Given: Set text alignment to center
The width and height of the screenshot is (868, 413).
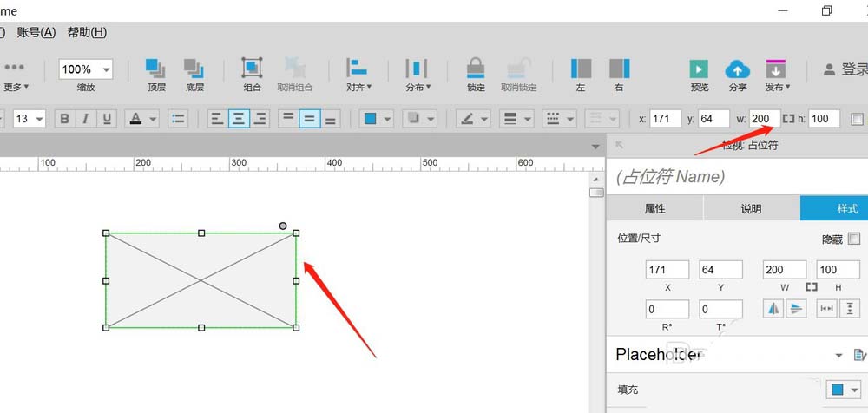Looking at the screenshot, I should click(x=239, y=119).
